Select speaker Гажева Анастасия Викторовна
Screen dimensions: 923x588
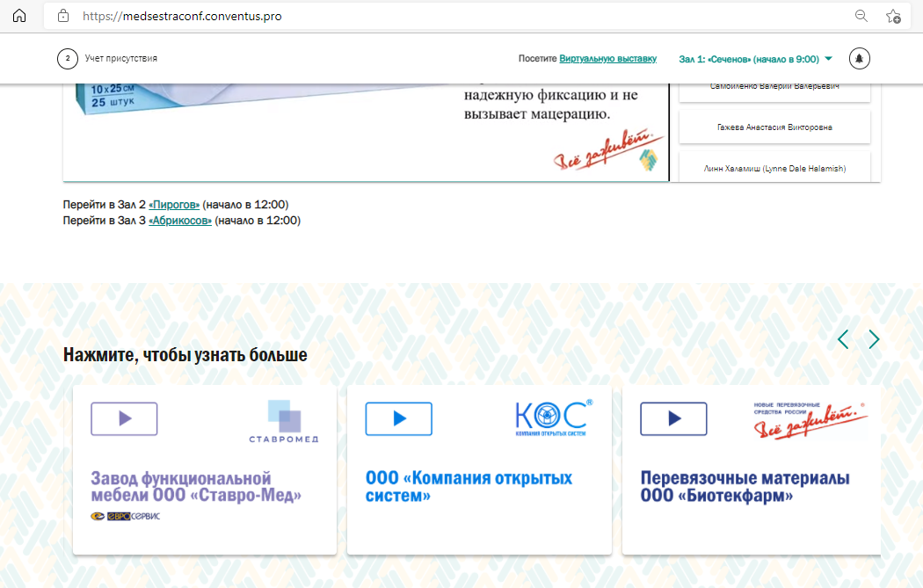pos(774,127)
